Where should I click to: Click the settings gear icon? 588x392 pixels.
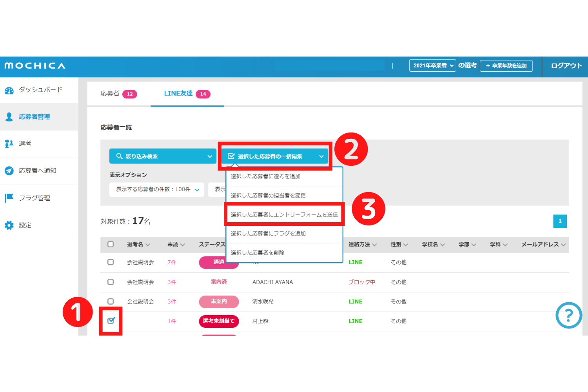pyautogui.click(x=9, y=225)
